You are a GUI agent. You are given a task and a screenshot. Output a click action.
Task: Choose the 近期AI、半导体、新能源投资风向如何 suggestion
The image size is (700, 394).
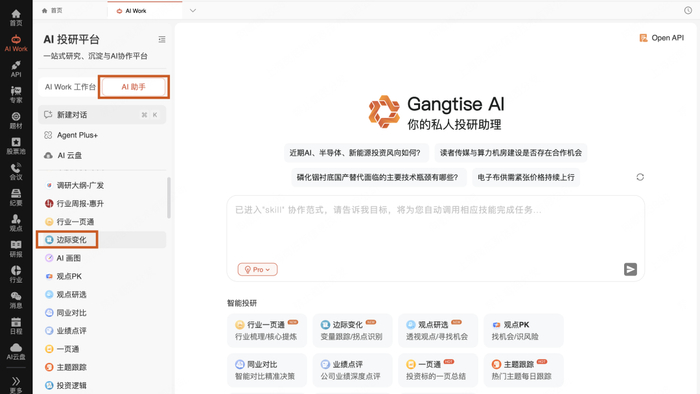(356, 153)
